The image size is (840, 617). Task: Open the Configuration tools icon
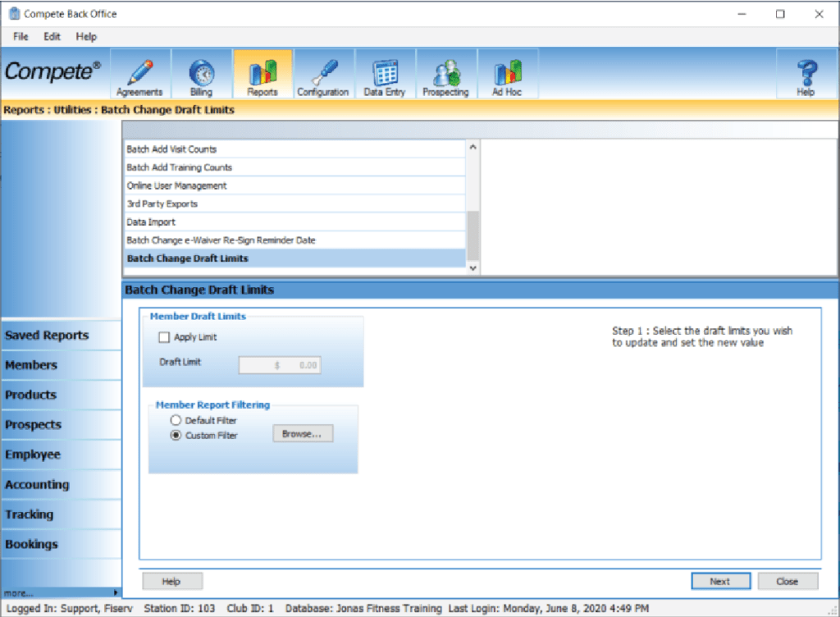323,75
